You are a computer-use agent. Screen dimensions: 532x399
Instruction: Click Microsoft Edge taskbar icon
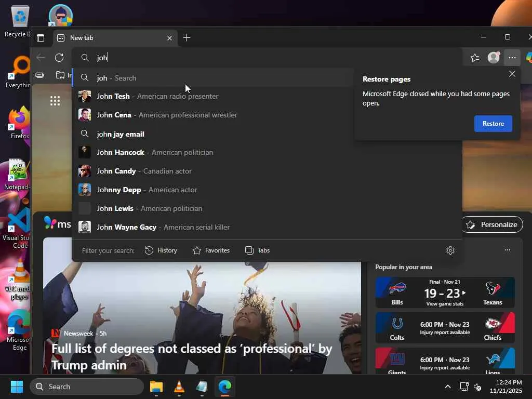224,387
